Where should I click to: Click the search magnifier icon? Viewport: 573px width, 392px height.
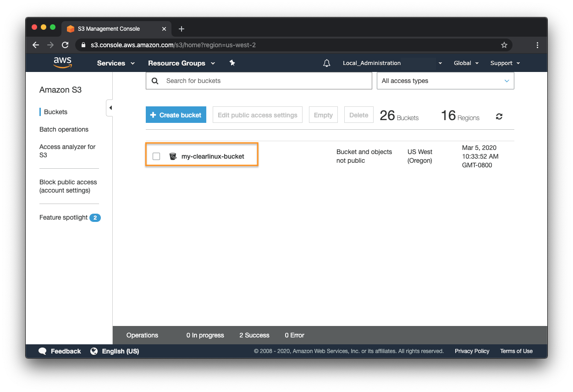[155, 81]
